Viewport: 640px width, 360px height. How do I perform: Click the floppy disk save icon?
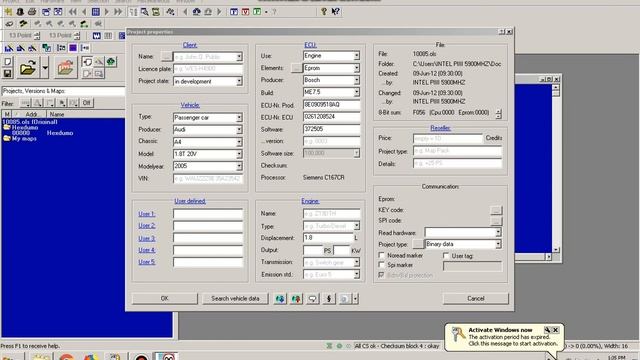pos(7,73)
